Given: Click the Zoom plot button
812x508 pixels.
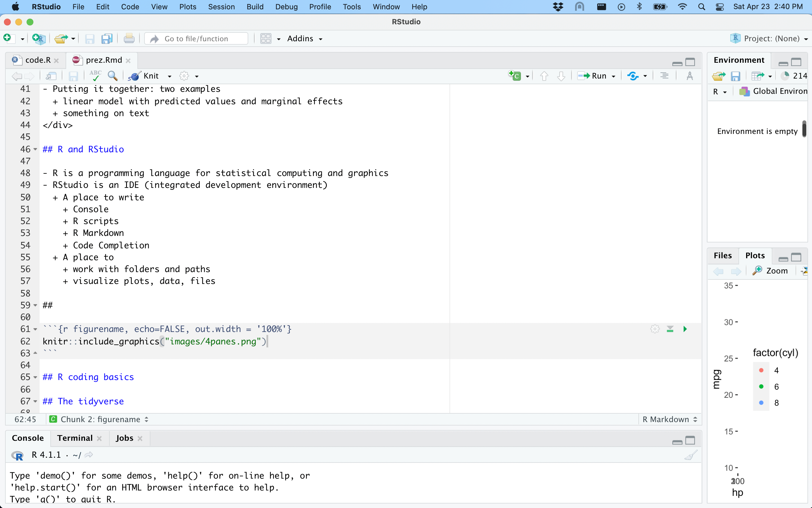Looking at the screenshot, I should pos(770,271).
